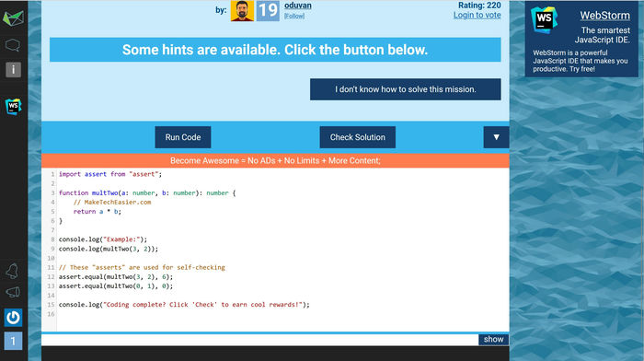Click the 'return a * b;' line
The height and width of the screenshot is (361, 644).
98,212
